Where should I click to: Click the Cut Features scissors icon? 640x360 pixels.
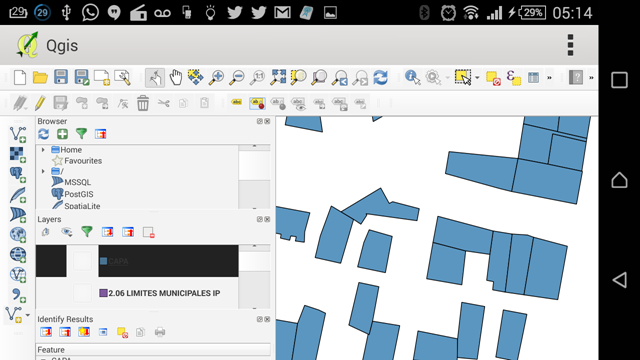click(164, 103)
